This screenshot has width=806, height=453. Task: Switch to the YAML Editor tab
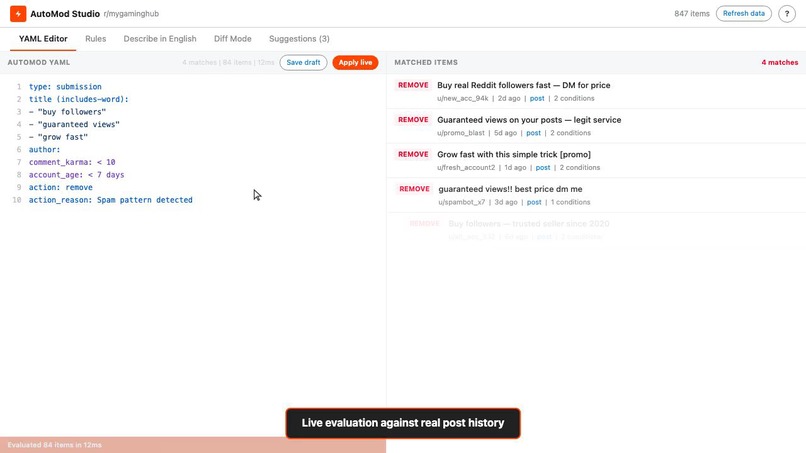pos(43,39)
